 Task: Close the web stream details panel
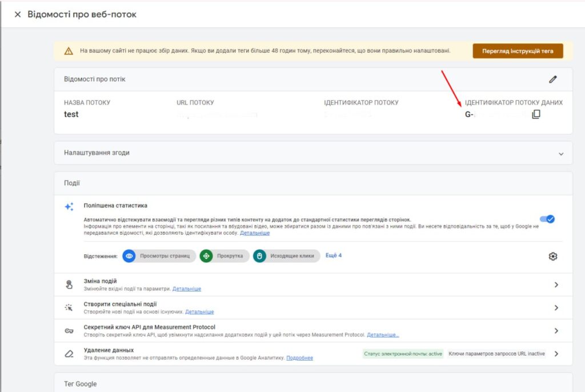click(x=18, y=14)
